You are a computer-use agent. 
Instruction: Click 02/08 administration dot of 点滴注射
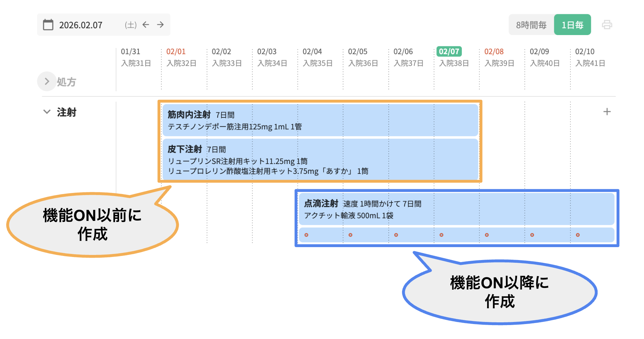487,235
